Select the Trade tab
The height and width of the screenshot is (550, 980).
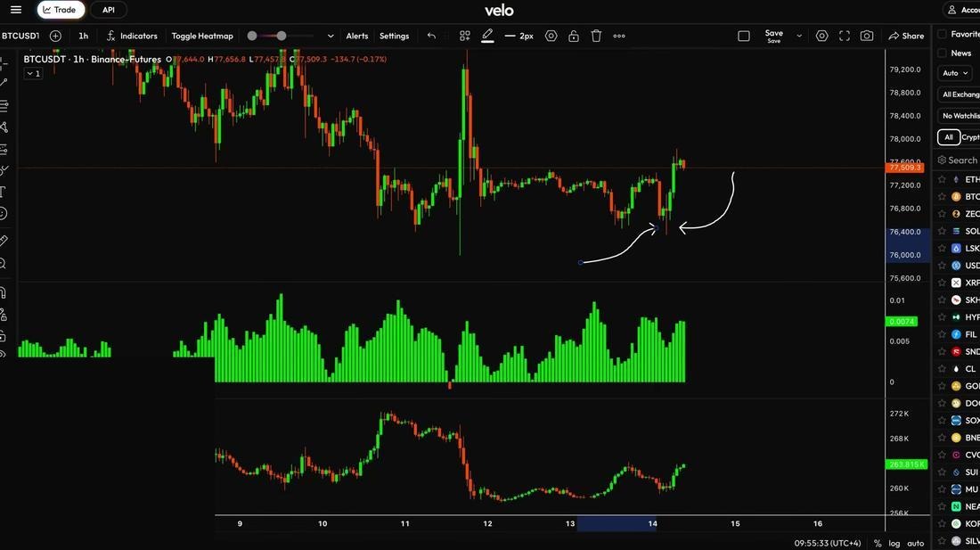(61, 10)
